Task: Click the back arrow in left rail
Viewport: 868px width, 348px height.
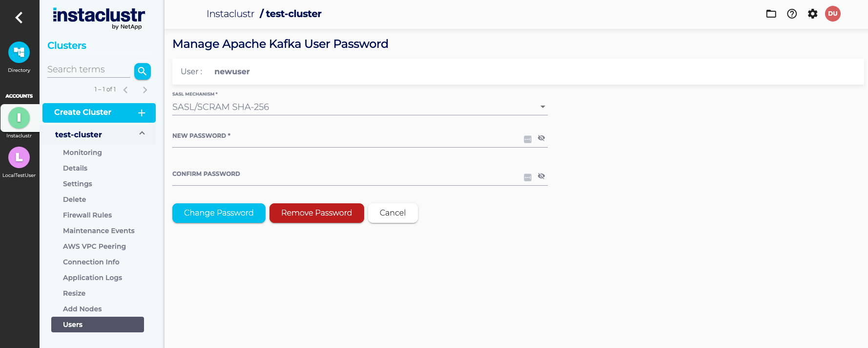Action: click(19, 18)
